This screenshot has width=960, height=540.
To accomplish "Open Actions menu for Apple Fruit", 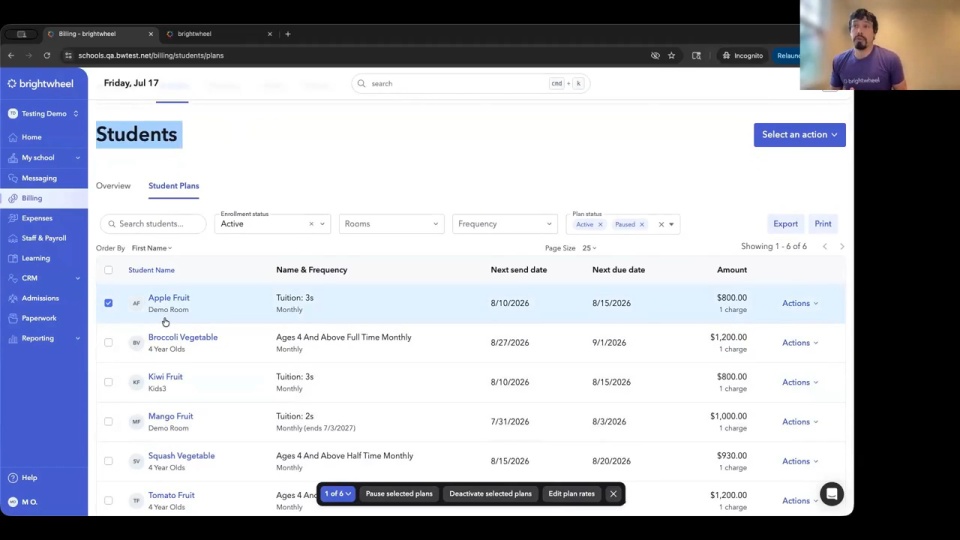I will [x=800, y=303].
